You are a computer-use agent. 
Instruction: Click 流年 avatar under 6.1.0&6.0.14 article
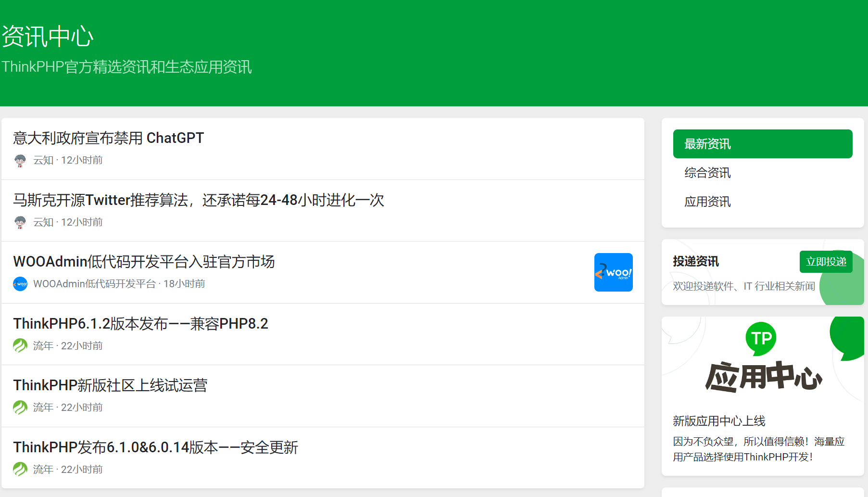tap(20, 469)
